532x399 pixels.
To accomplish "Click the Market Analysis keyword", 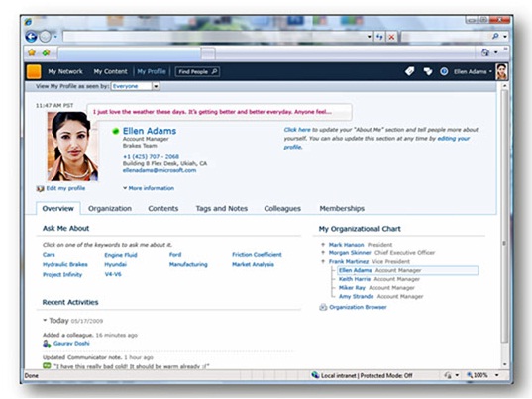I will click(253, 264).
